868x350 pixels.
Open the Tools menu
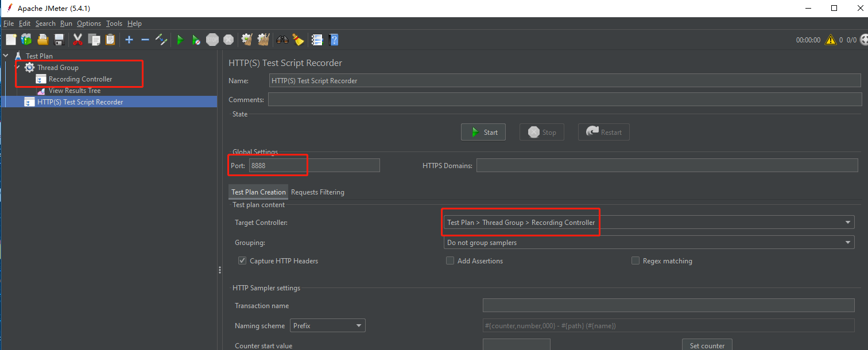coord(114,24)
